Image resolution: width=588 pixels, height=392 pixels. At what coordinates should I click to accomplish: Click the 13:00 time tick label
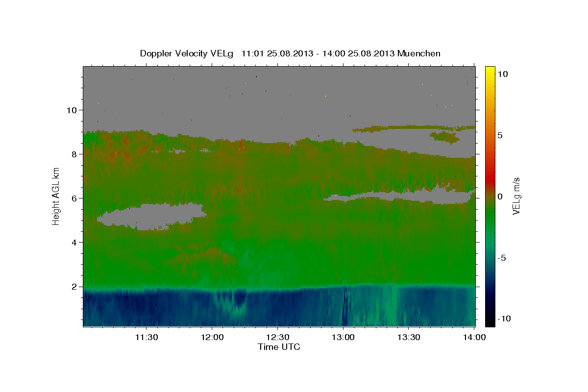(x=343, y=337)
